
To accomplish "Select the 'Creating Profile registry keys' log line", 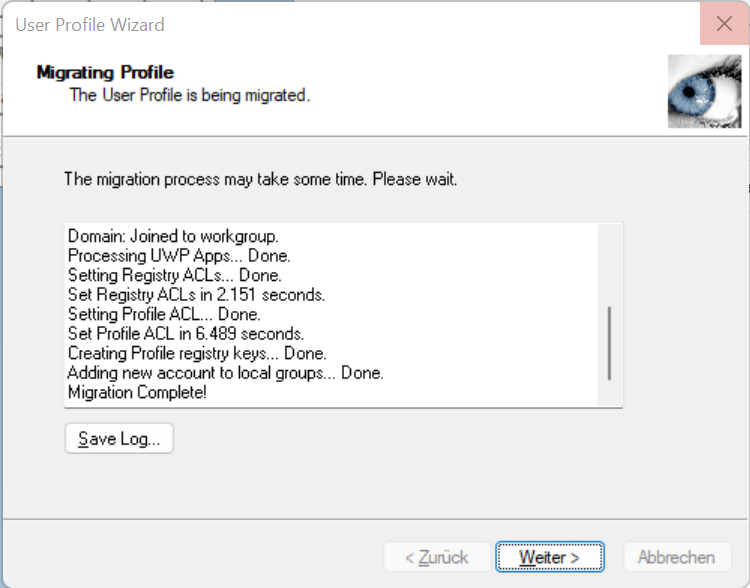I will [197, 353].
